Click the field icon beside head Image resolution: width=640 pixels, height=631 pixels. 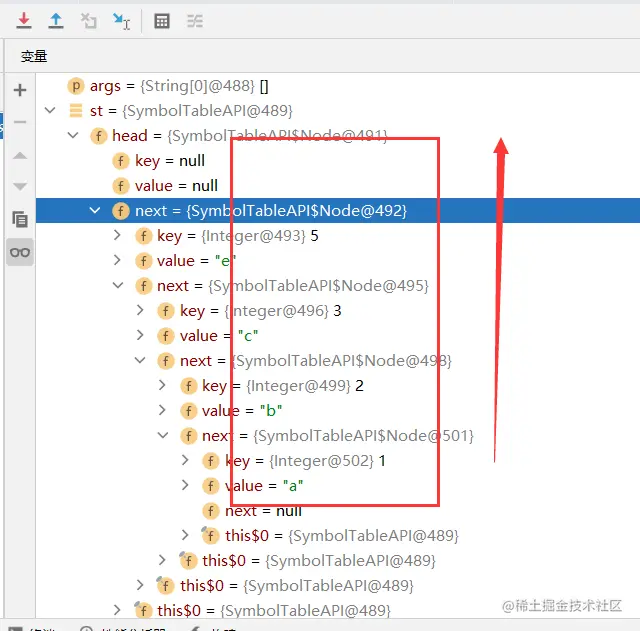(x=98, y=136)
